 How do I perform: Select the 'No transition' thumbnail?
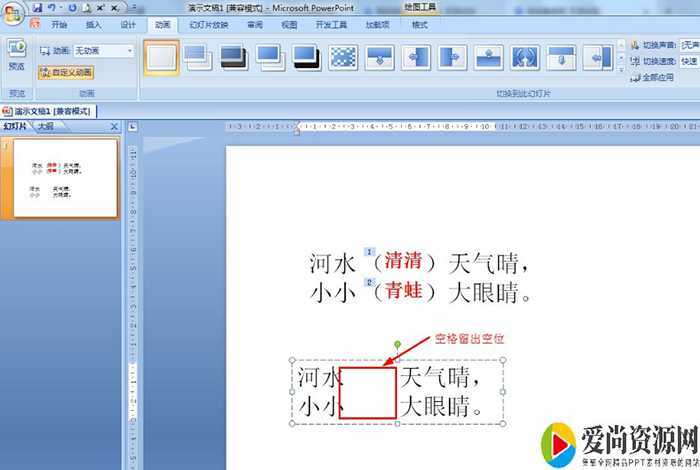click(161, 58)
